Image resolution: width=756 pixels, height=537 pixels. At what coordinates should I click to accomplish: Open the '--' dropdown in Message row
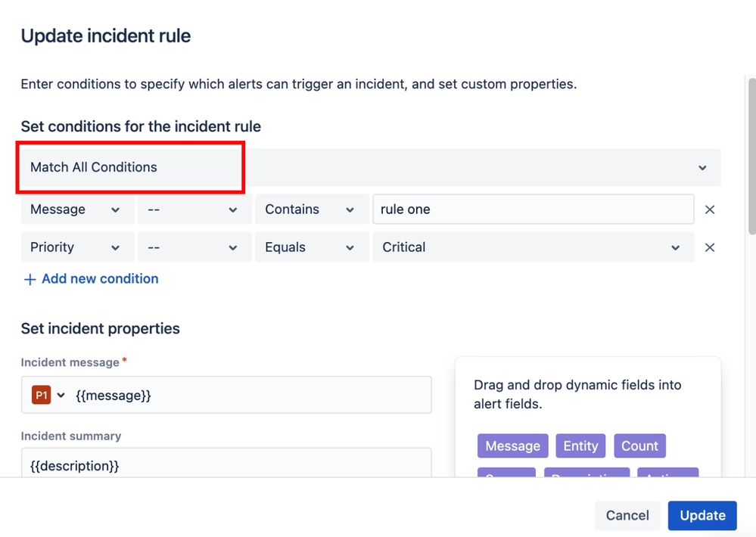click(193, 210)
